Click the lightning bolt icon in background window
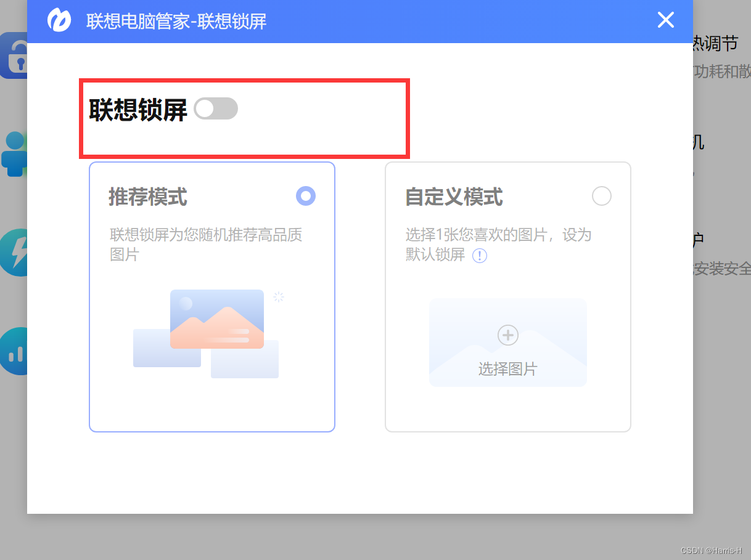The height and width of the screenshot is (560, 751). click(x=14, y=253)
